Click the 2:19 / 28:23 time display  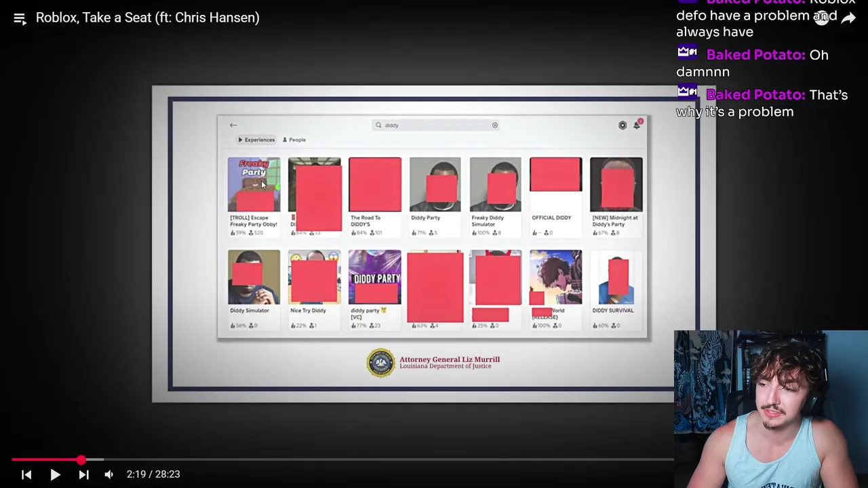coord(153,474)
